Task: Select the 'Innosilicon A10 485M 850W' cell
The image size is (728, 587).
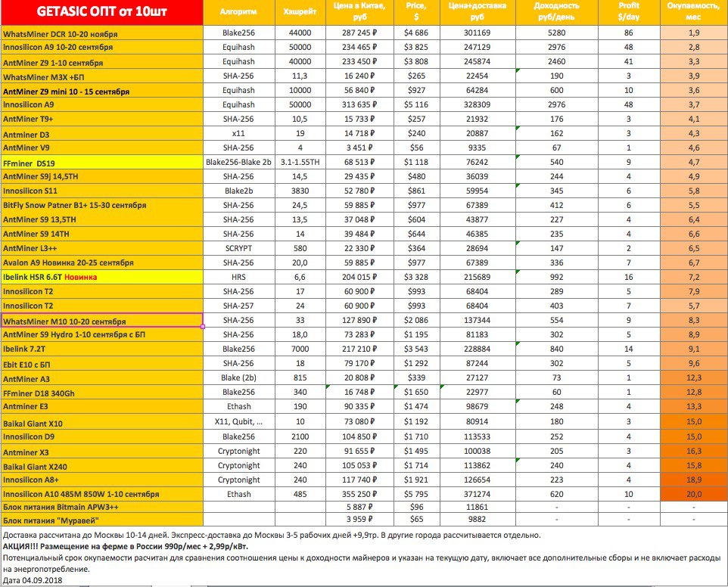Action: coord(101,494)
